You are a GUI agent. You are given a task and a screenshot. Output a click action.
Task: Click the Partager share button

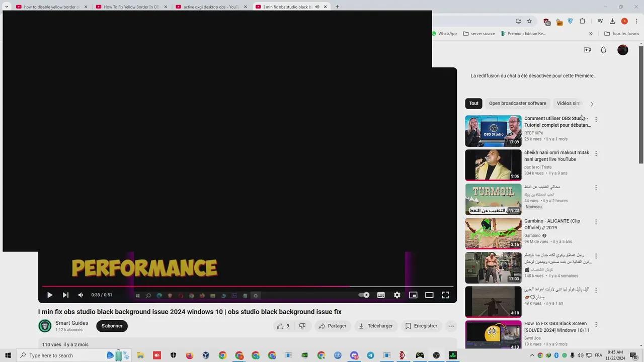(x=333, y=326)
